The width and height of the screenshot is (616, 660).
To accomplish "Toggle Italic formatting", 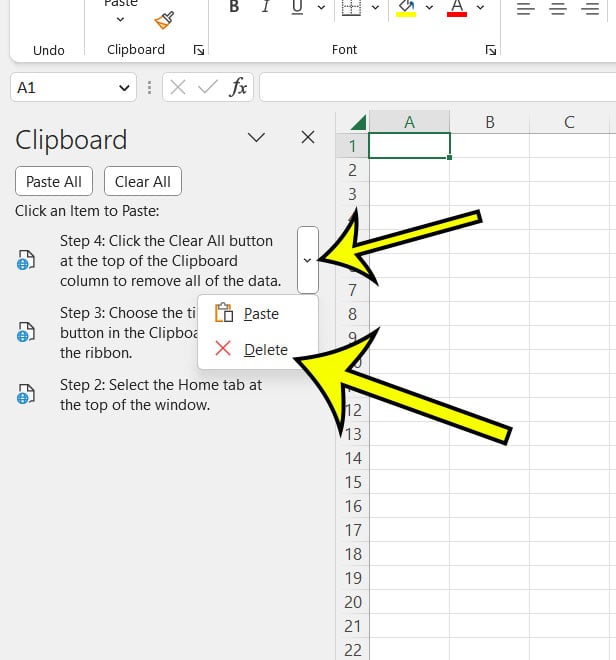I will tap(265, 7).
